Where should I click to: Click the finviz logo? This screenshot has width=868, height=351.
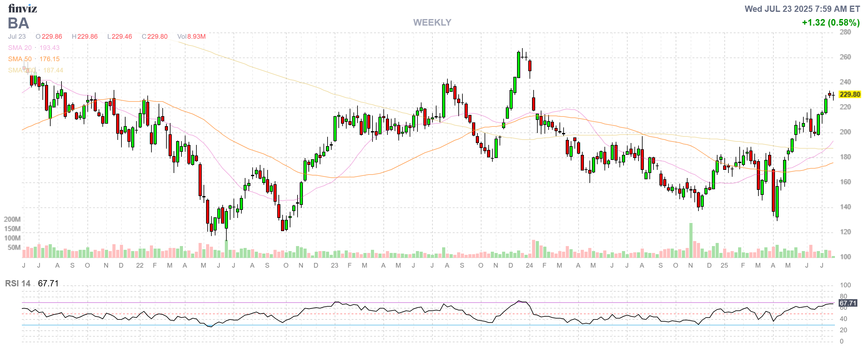point(22,8)
